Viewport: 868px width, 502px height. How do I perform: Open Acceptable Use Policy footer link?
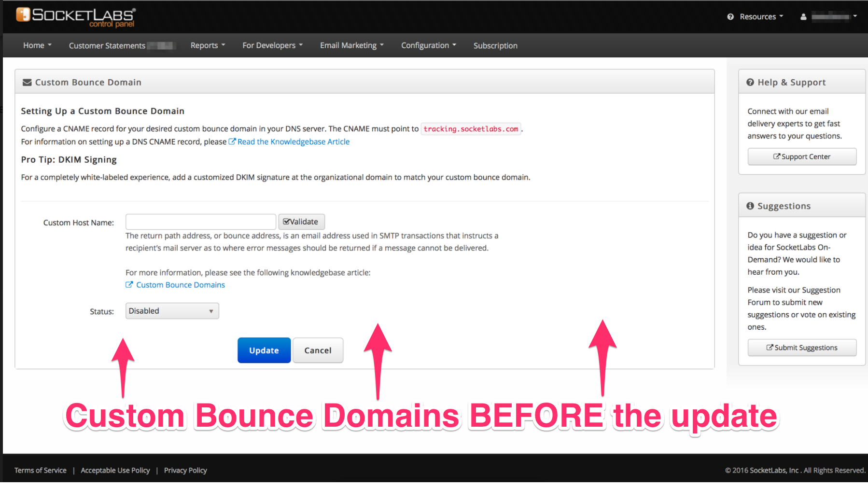[115, 471]
